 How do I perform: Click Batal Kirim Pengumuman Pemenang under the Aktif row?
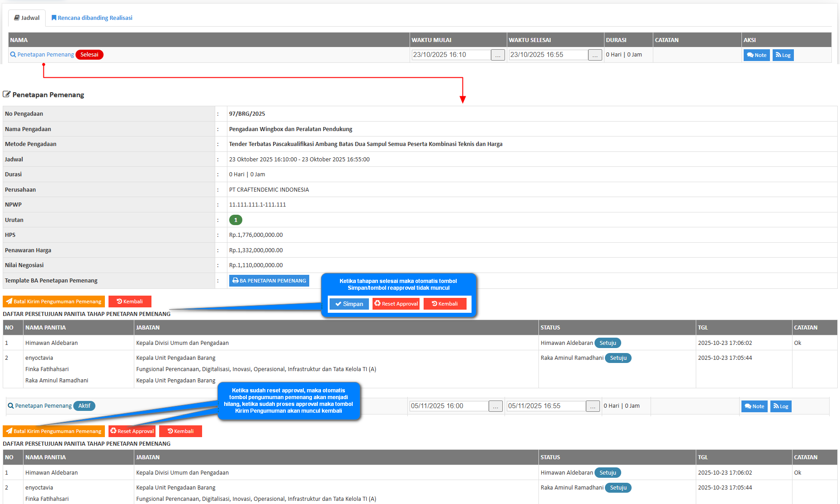point(54,431)
